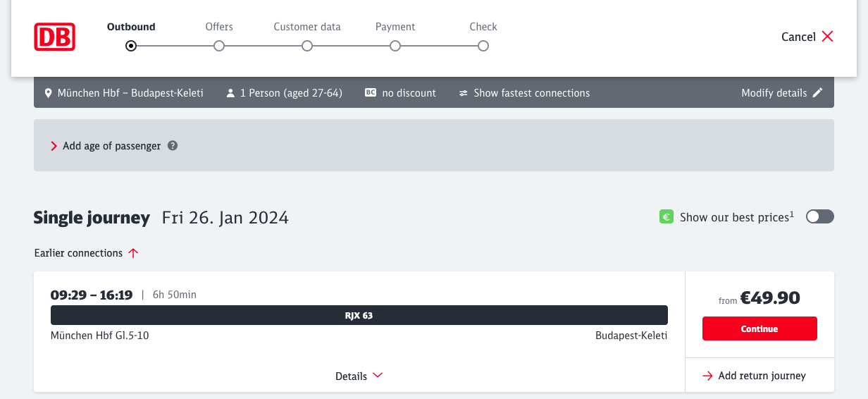Click Add return journey link
The width and height of the screenshot is (868, 399).
pos(754,376)
